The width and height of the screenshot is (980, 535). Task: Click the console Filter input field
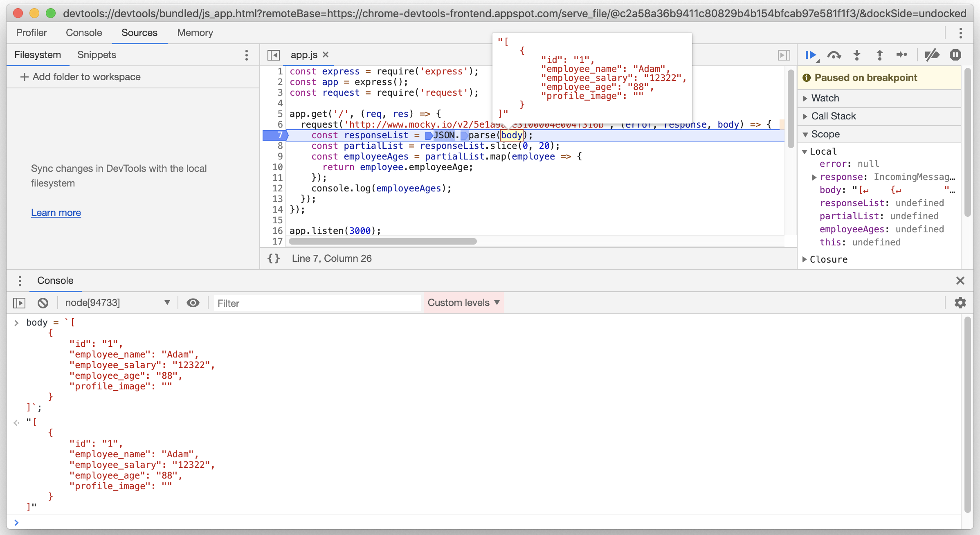click(x=317, y=303)
